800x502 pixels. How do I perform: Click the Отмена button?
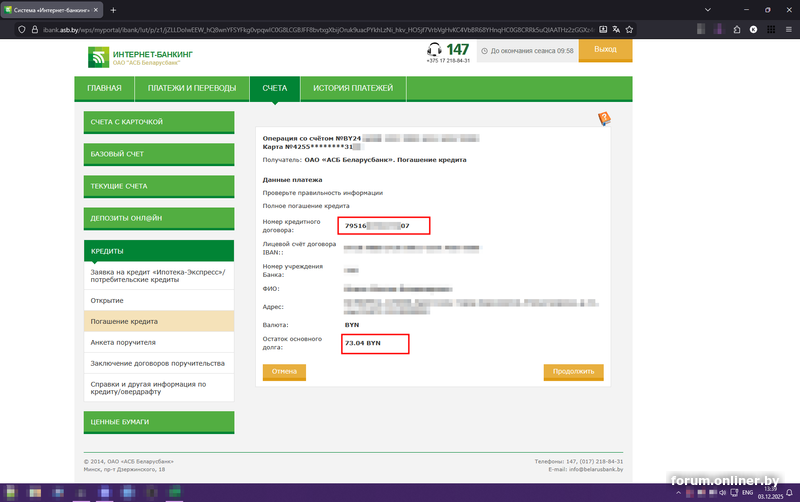[284, 372]
